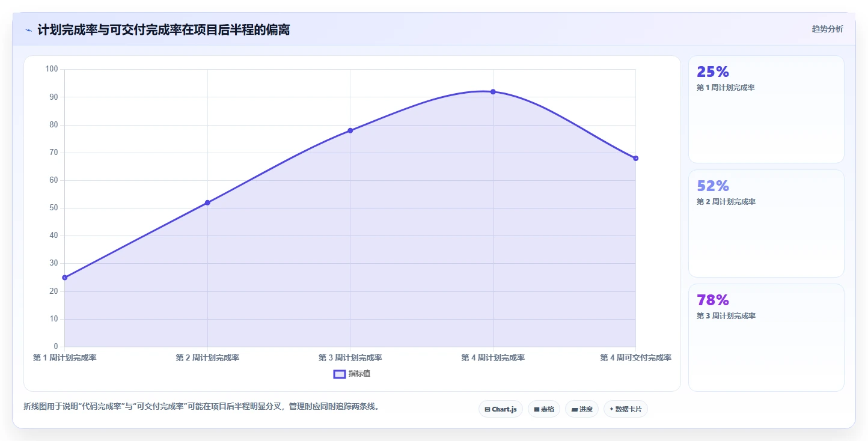Click the 第 4 周可交付完成率 data point

click(635, 158)
